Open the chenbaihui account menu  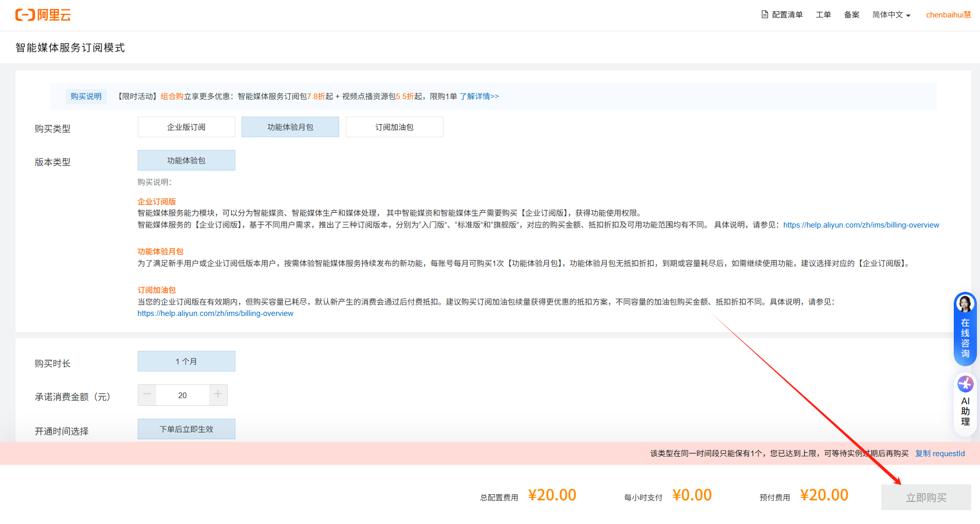948,15
